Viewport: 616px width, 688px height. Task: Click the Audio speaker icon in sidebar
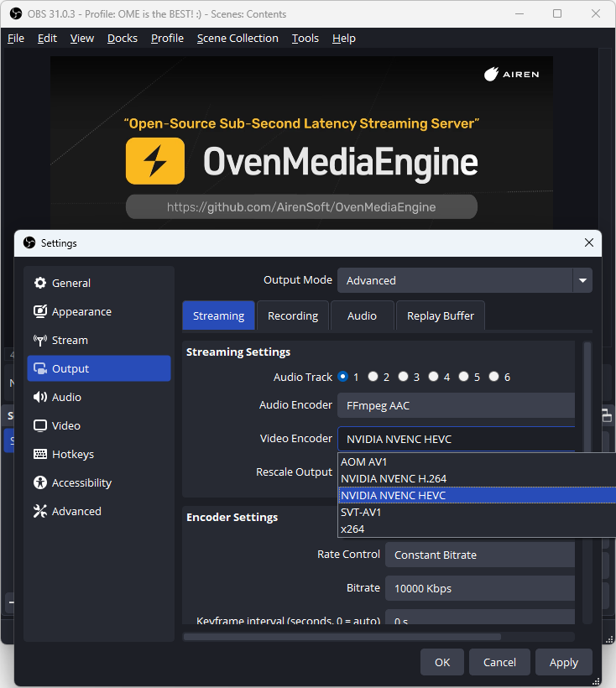(40, 397)
